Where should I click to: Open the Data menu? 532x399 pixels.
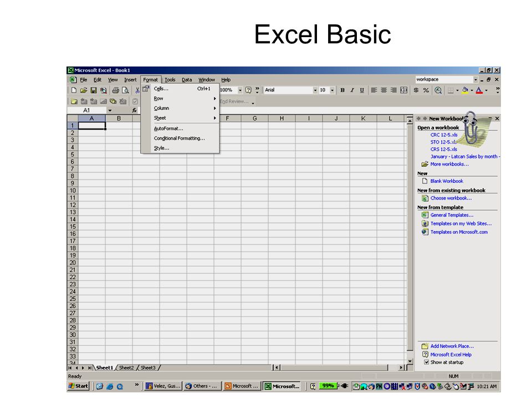click(187, 80)
